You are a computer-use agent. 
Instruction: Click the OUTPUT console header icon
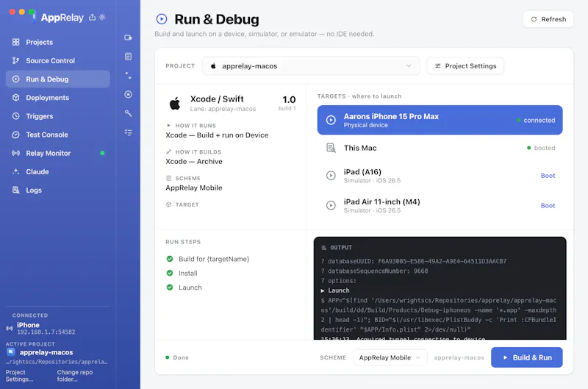pos(323,248)
